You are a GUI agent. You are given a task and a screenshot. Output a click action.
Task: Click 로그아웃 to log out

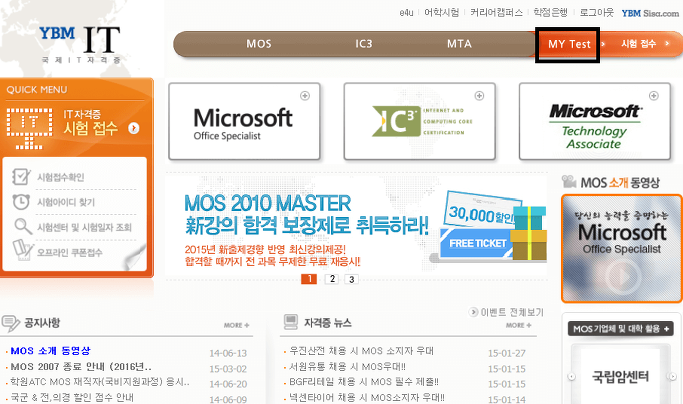596,13
